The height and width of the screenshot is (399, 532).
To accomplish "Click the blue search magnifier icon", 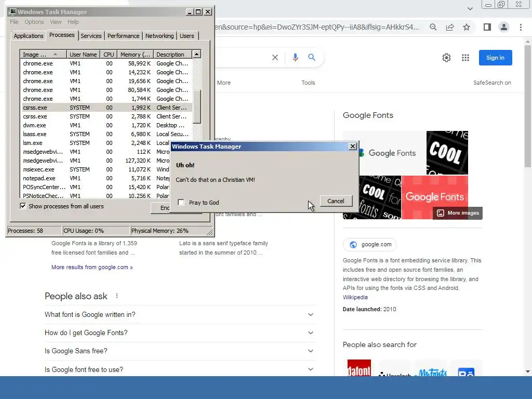I will pyautogui.click(x=312, y=57).
